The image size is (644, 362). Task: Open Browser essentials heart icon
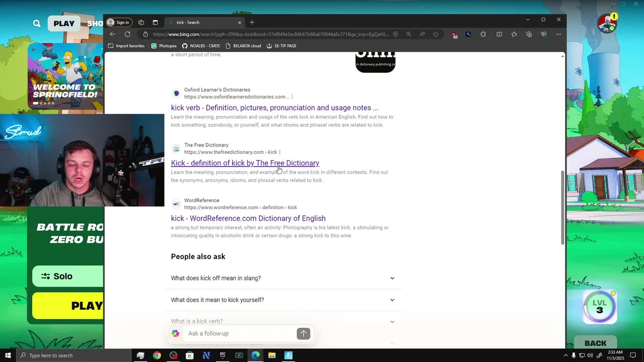[x=544, y=34]
